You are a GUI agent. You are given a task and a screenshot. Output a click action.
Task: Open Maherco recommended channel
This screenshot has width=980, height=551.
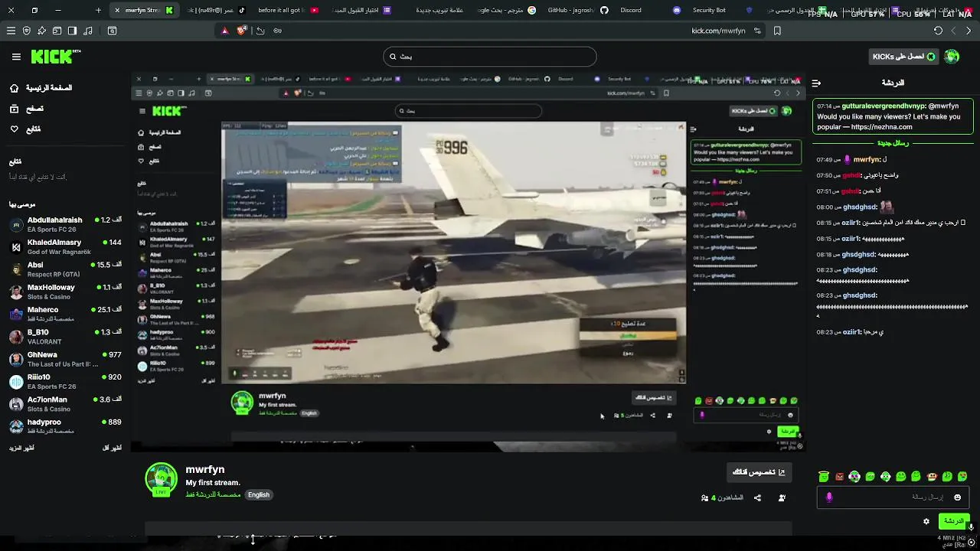tap(65, 314)
